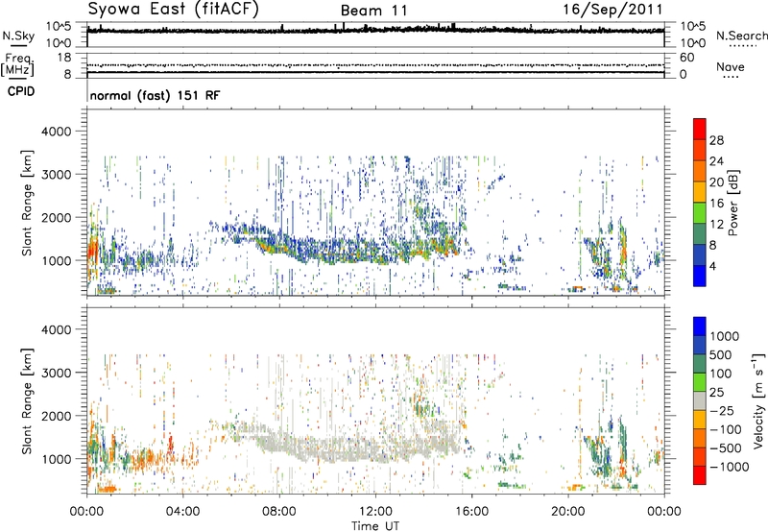Click the '500' label on Velocity colorbar
Image resolution: width=768 pixels, height=532 pixels.
[x=721, y=355]
